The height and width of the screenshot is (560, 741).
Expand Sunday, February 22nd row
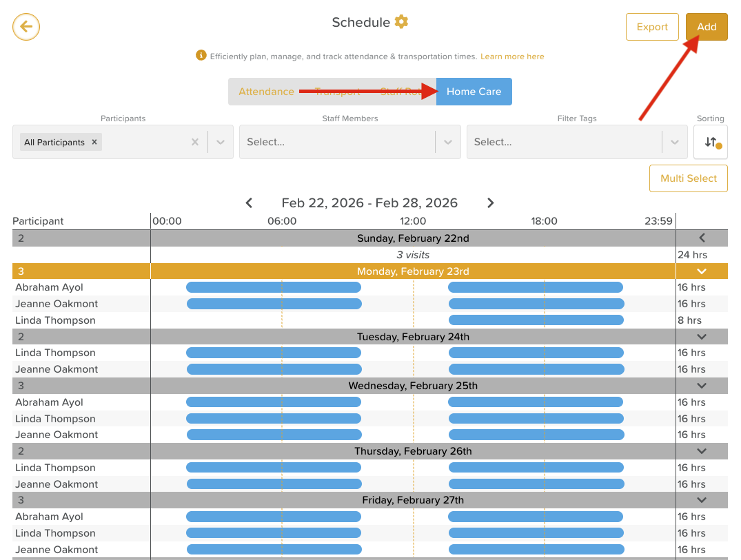[702, 238]
